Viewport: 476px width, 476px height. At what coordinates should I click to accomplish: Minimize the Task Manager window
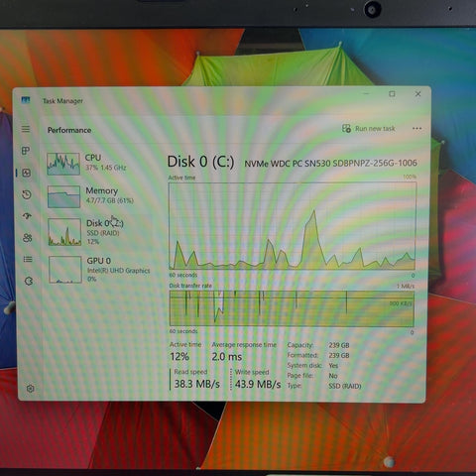click(366, 94)
